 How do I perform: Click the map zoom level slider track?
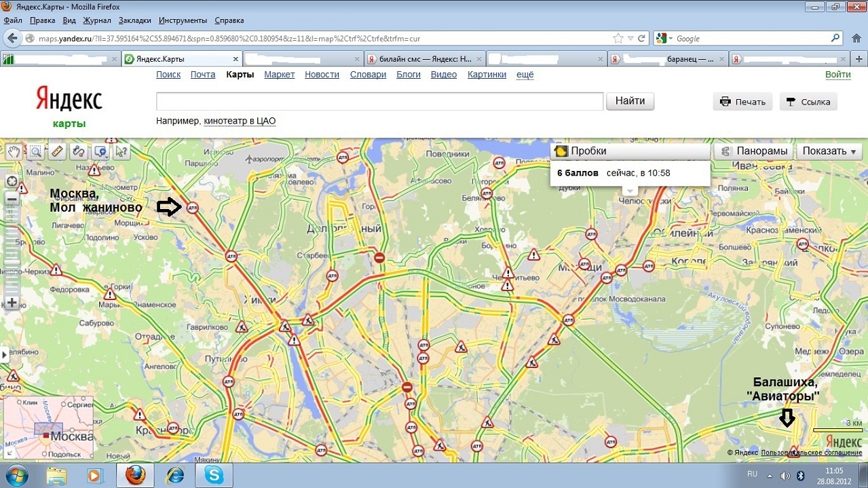[x=12, y=251]
